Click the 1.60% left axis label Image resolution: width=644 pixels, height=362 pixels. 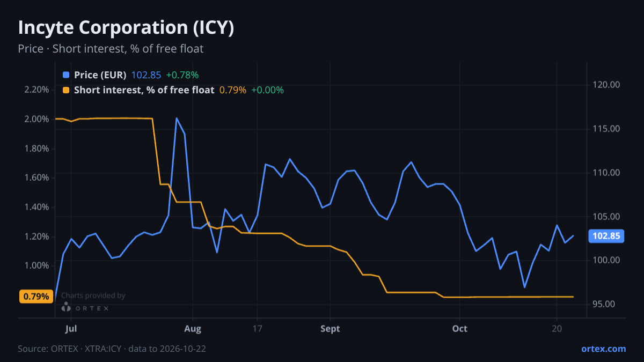pos(36,178)
